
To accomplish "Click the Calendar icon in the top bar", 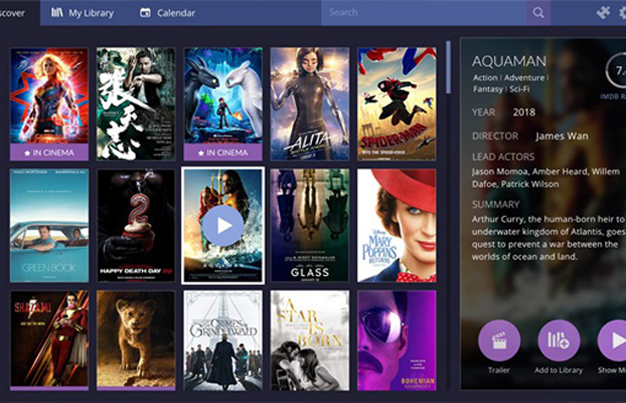I will pyautogui.click(x=145, y=13).
